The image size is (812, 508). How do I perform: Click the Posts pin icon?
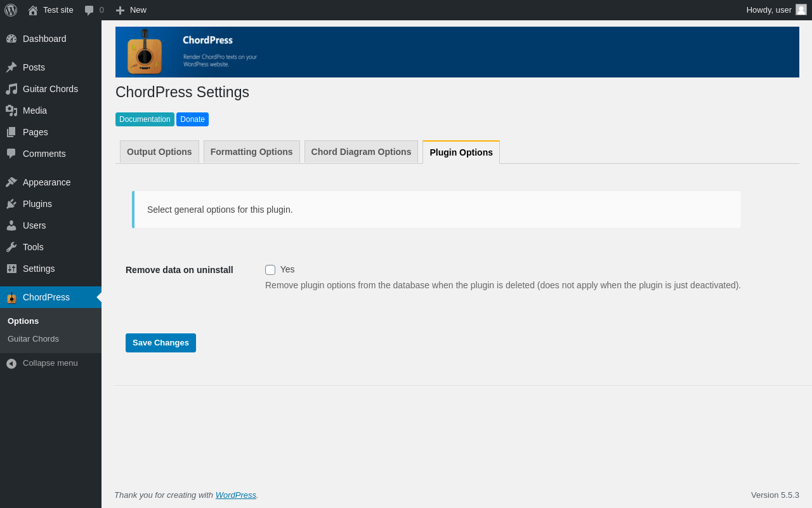(x=11, y=67)
